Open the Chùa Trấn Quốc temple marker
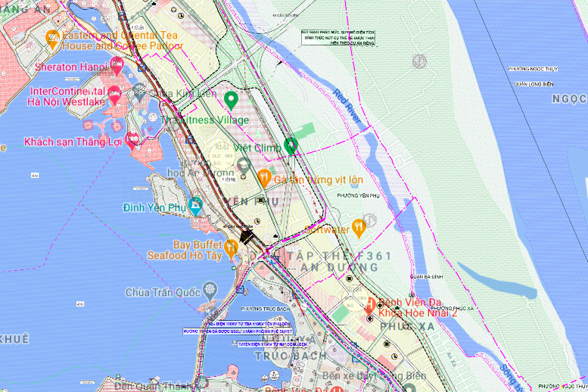Image resolution: width=588 pixels, height=392 pixels. click(x=210, y=291)
